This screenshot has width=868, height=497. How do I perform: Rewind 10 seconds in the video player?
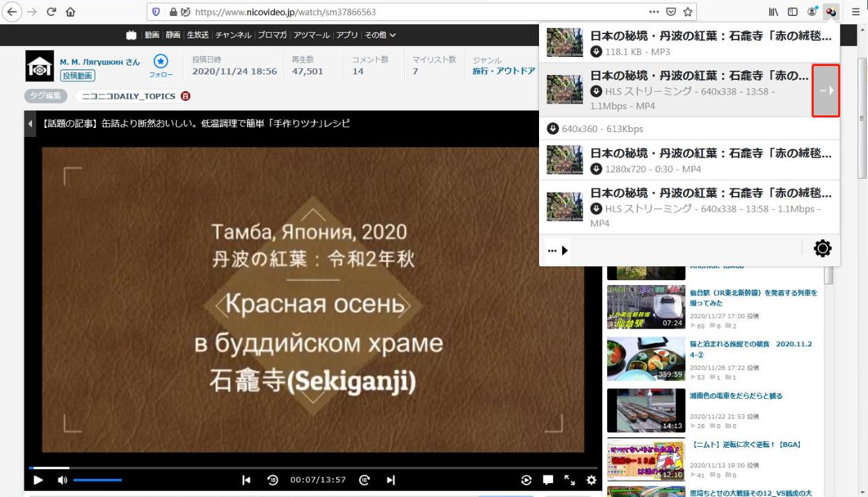coord(273,480)
